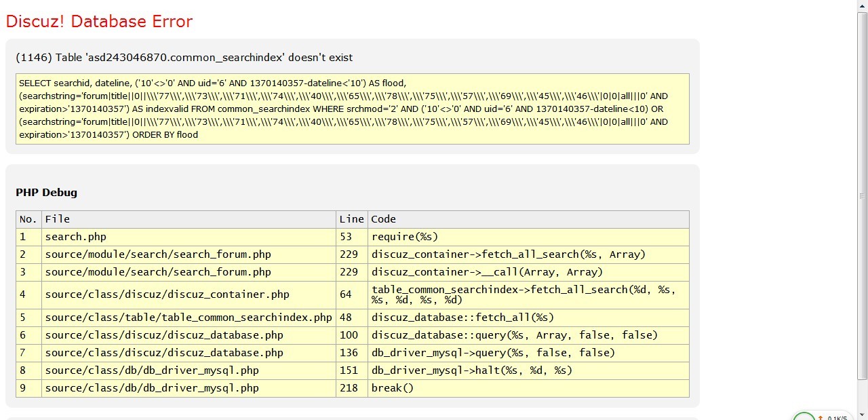
Task: Click inside the yellow SQL query box
Action: [x=353, y=109]
